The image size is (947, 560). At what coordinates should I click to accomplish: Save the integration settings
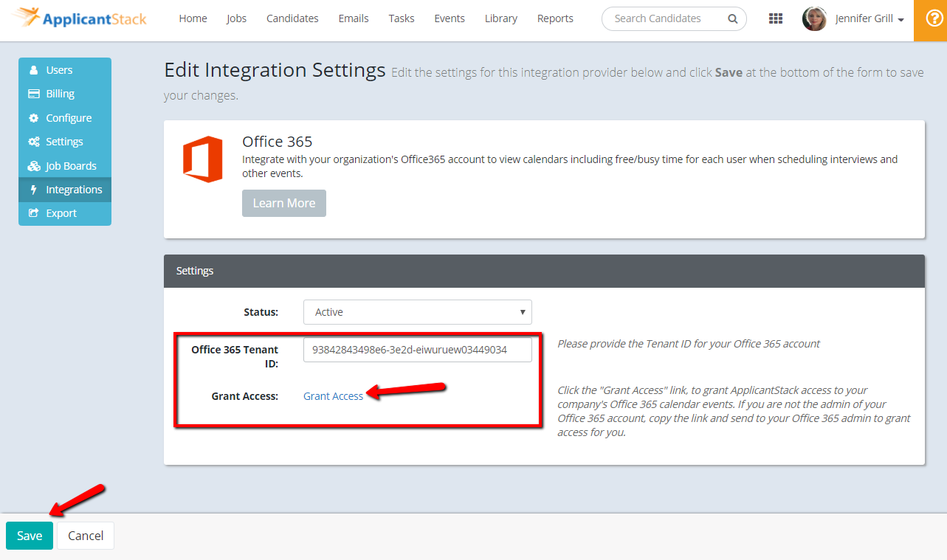[30, 536]
